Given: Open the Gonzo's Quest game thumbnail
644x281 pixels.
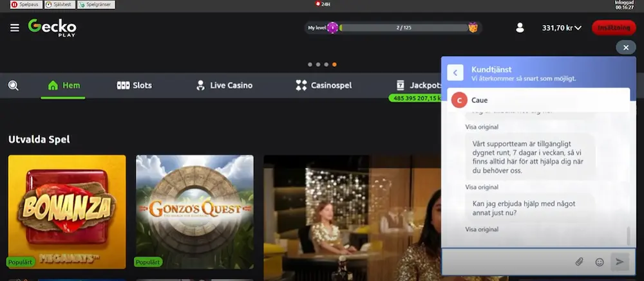Looking at the screenshot, I should point(194,212).
